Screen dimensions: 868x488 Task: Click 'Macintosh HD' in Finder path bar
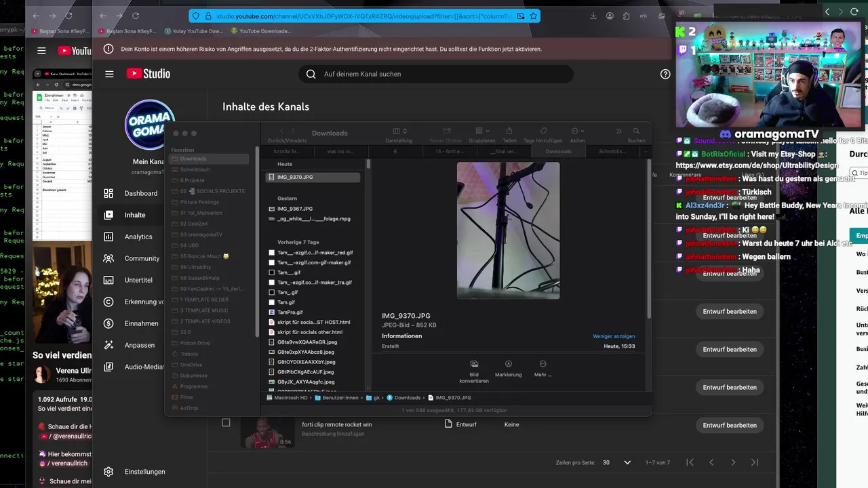[287, 398]
